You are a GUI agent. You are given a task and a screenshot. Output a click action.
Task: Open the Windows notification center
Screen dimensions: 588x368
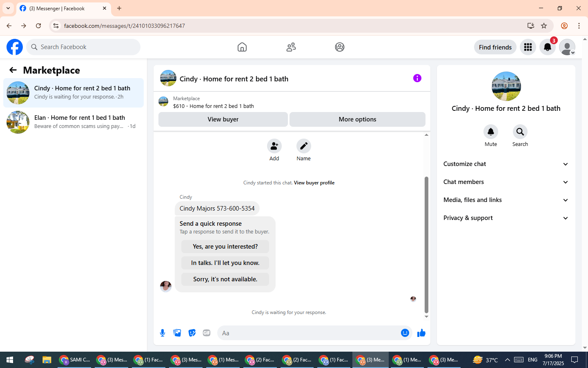pyautogui.click(x=575, y=360)
